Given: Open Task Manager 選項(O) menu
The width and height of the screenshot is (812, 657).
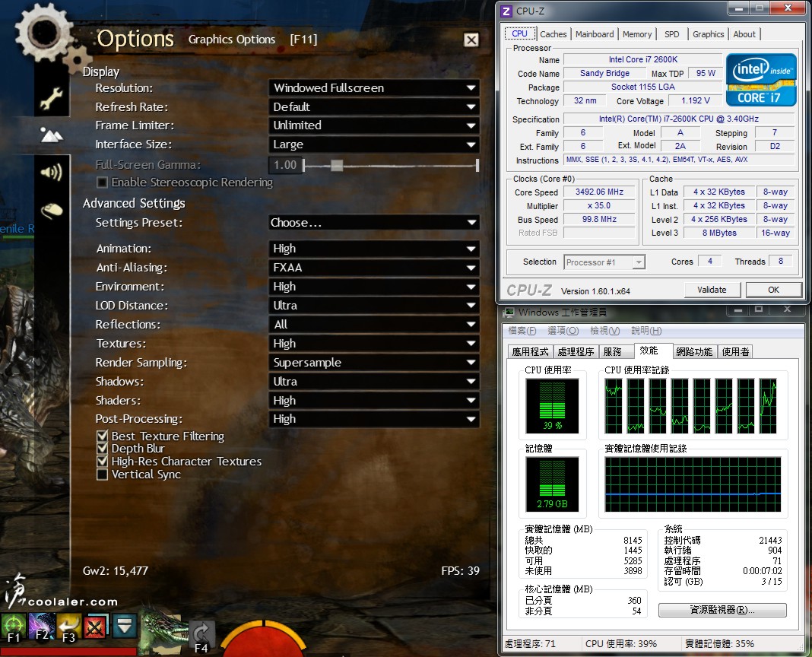Looking at the screenshot, I should pos(563,331).
